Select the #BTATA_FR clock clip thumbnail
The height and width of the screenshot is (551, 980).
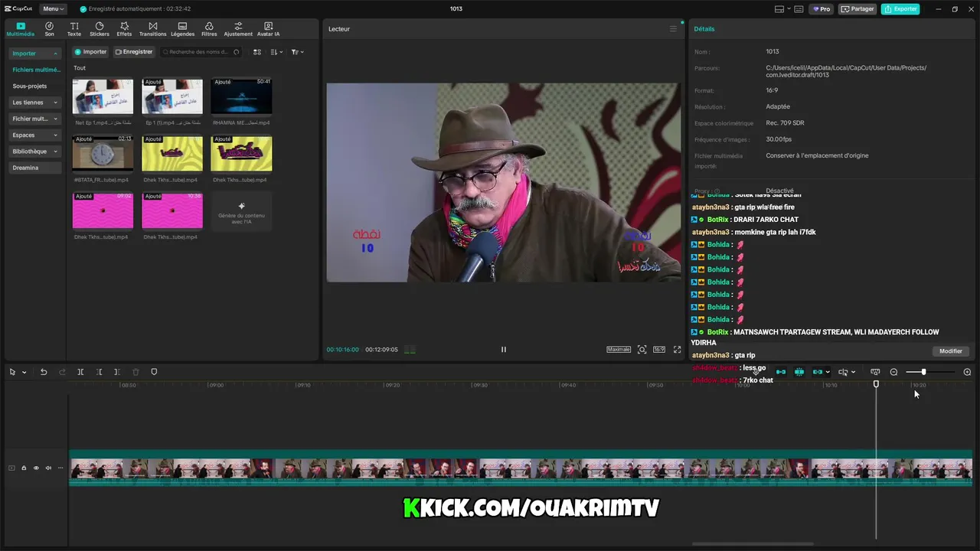(103, 153)
